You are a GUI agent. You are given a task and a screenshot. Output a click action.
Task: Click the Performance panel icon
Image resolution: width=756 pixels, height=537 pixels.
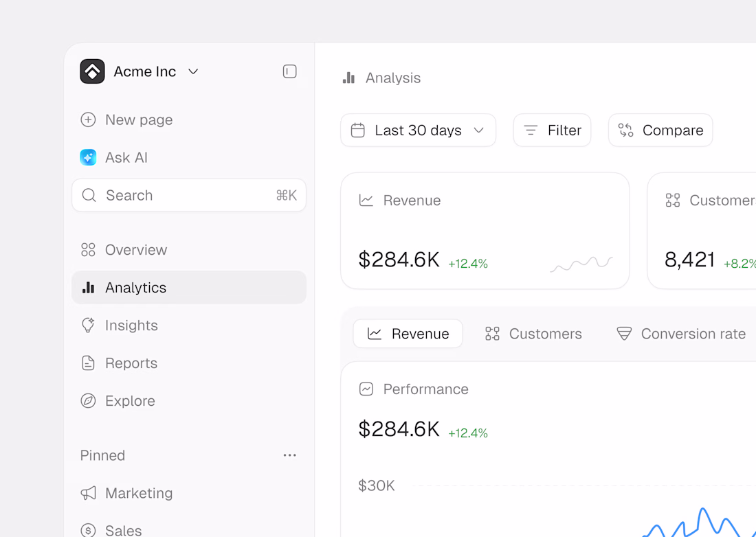pos(366,389)
